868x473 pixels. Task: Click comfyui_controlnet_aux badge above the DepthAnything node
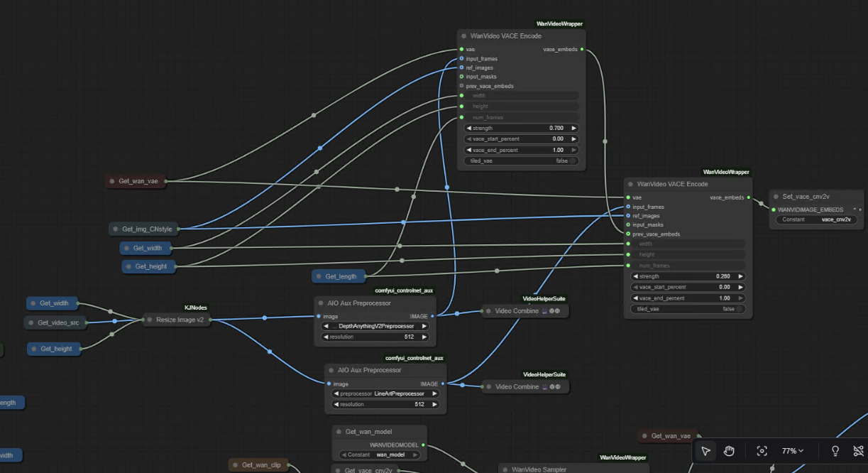[404, 290]
